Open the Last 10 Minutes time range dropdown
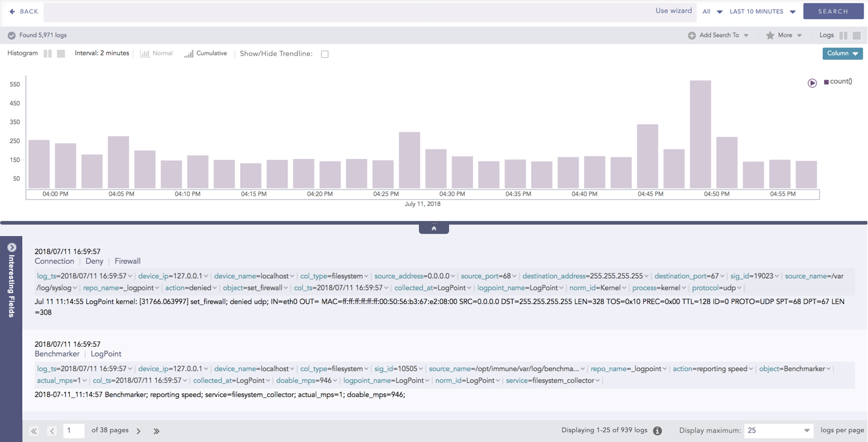Image resolution: width=868 pixels, height=442 pixels. point(763,11)
